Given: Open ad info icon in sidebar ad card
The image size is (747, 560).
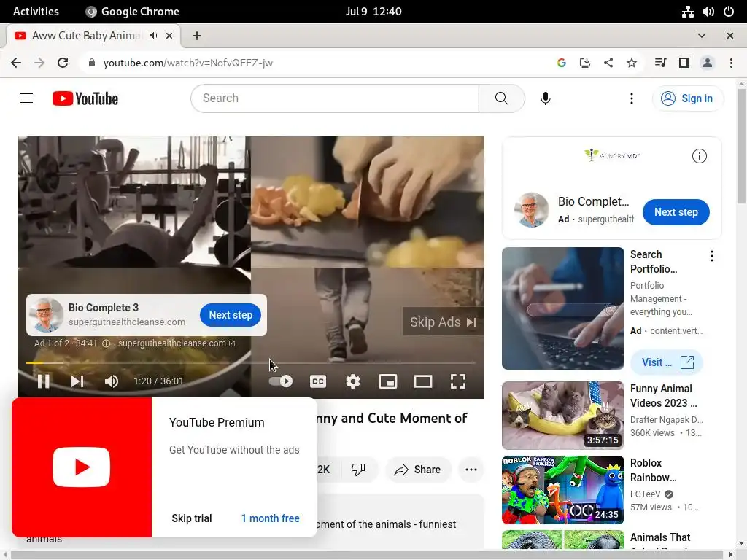Looking at the screenshot, I should tap(699, 156).
